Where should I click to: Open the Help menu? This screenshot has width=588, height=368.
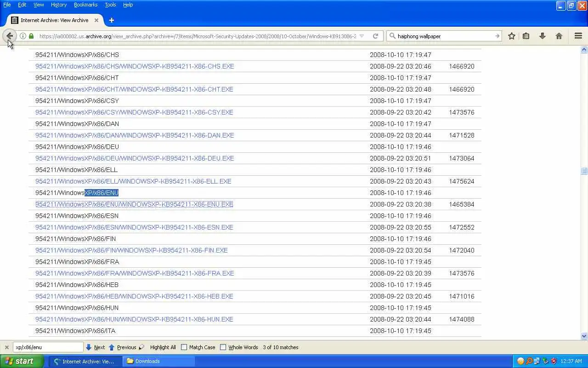(128, 5)
